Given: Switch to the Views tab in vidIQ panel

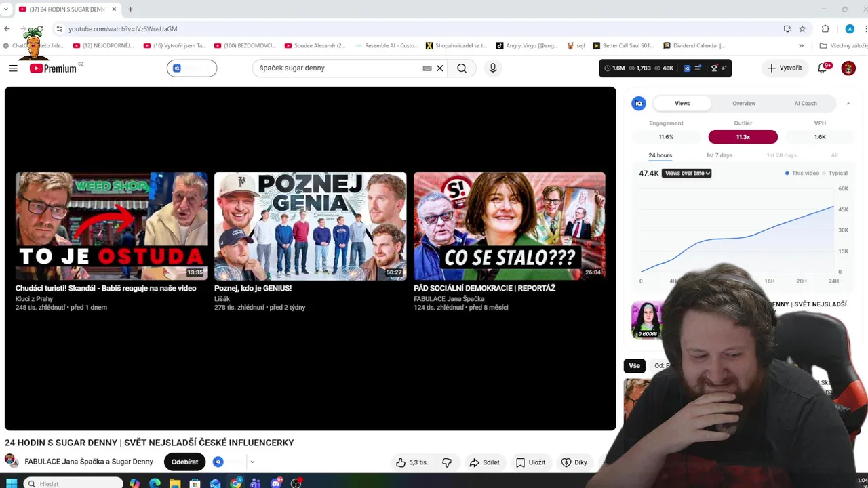Looking at the screenshot, I should point(682,103).
